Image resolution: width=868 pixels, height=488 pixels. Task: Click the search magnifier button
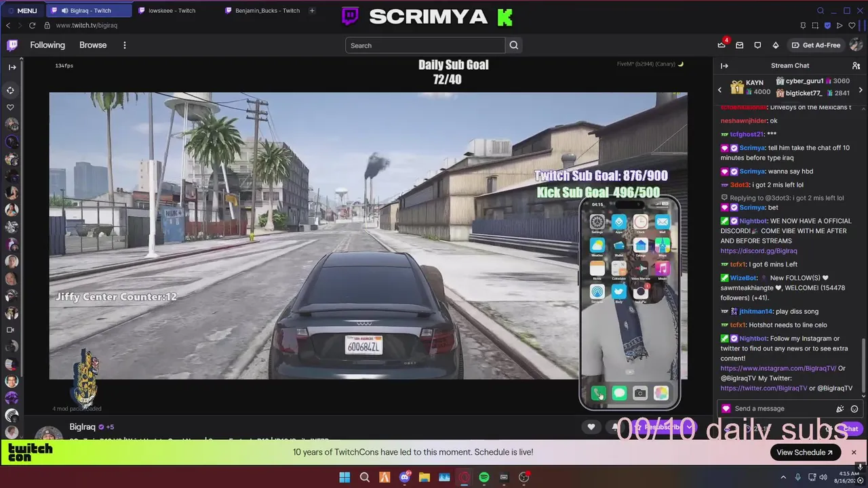click(513, 45)
